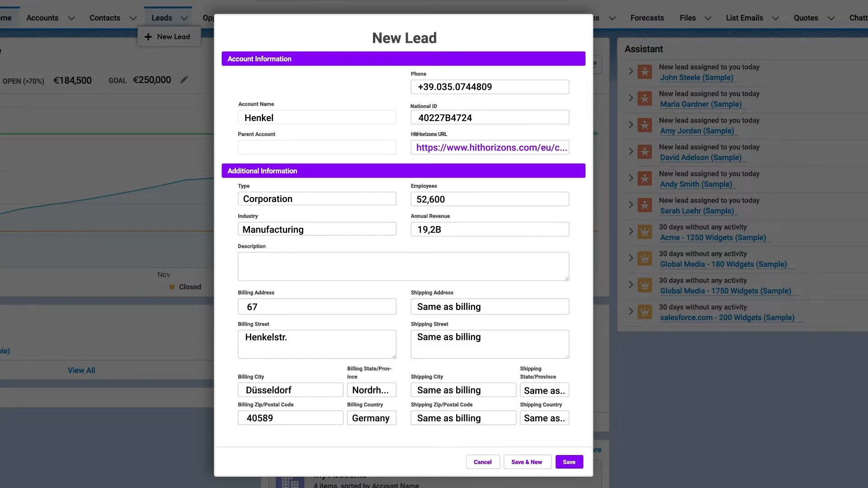
Task: Open the Maria Gardner (Sample) link
Action: click(700, 104)
